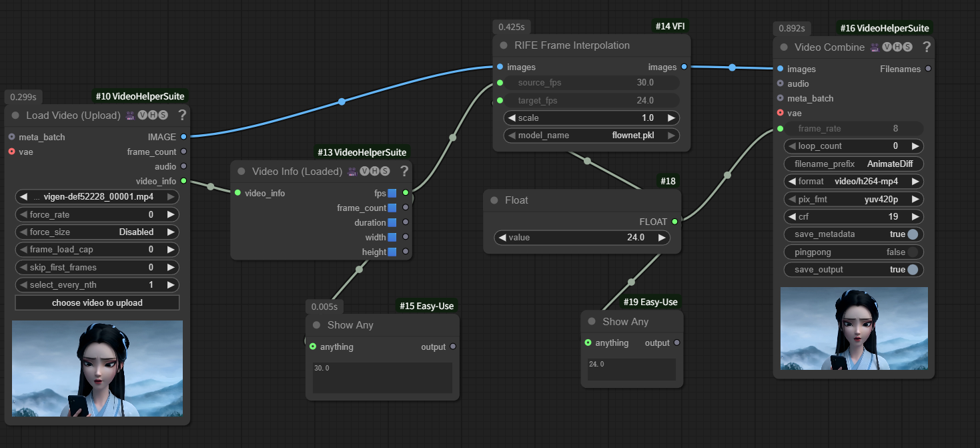Image resolution: width=980 pixels, height=448 pixels.
Task: Click choose video to upload button
Action: 97,302
